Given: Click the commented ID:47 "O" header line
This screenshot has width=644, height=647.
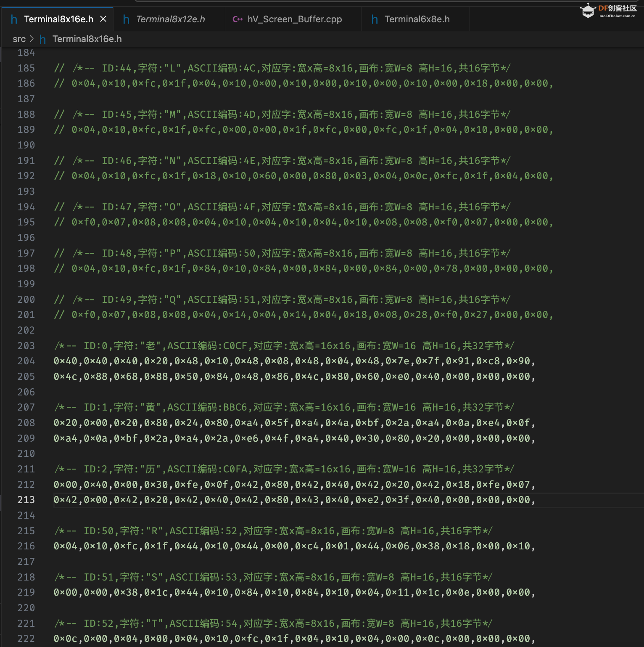Looking at the screenshot, I should point(282,207).
